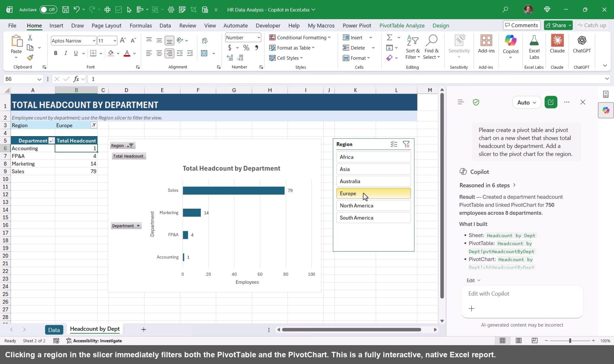Open the Add-ins gallery icon
Screen dimensions: 614x364
coord(486,44)
